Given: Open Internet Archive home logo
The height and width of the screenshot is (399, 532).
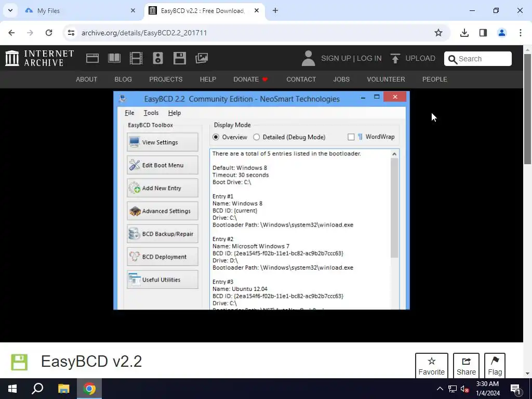Looking at the screenshot, I should (x=39, y=58).
